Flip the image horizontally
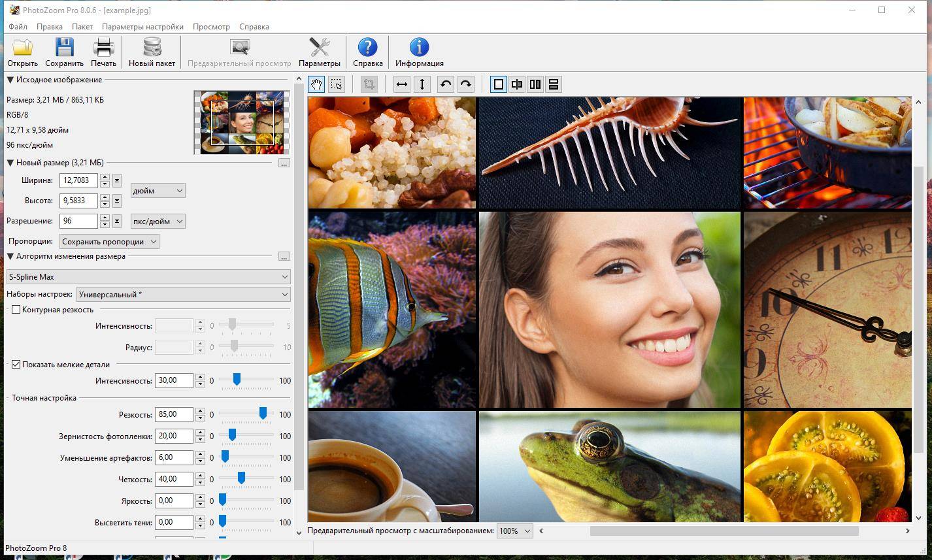932x560 pixels. [402, 84]
